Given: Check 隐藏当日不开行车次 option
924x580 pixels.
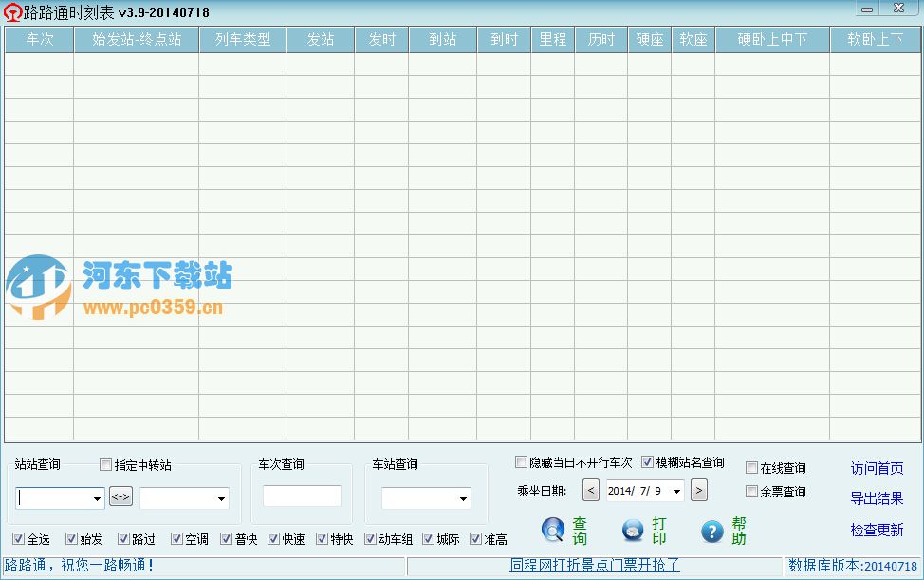Looking at the screenshot, I should click(521, 461).
